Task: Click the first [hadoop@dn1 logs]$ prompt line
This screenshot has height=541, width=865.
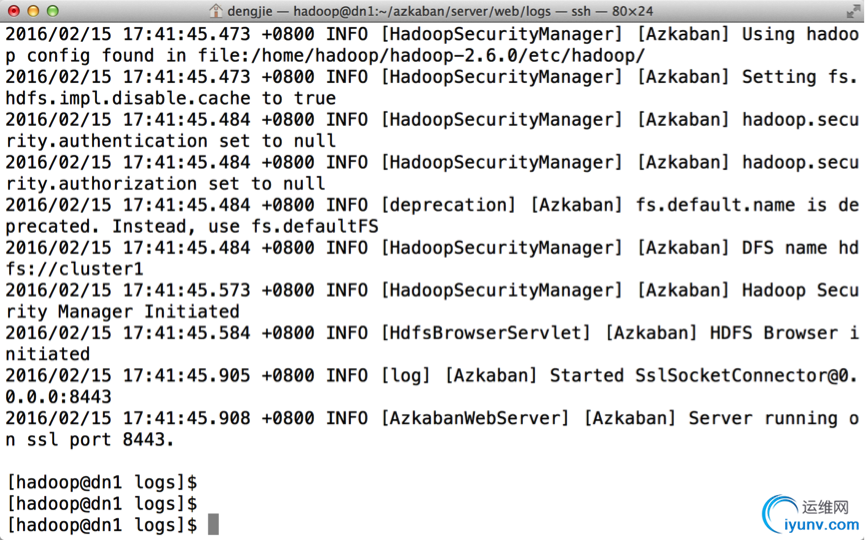Action: point(102,483)
